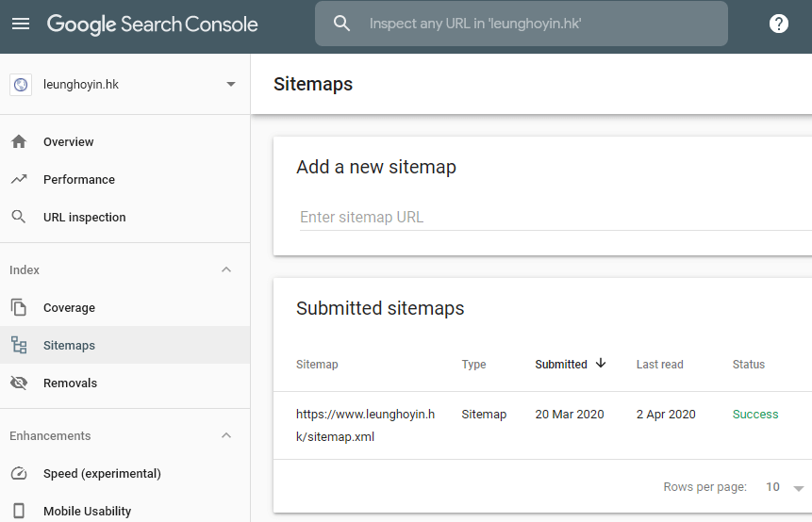Viewport: 812px width, 522px height.
Task: Click the leunghoyin.hk property globe icon
Action: (21, 84)
